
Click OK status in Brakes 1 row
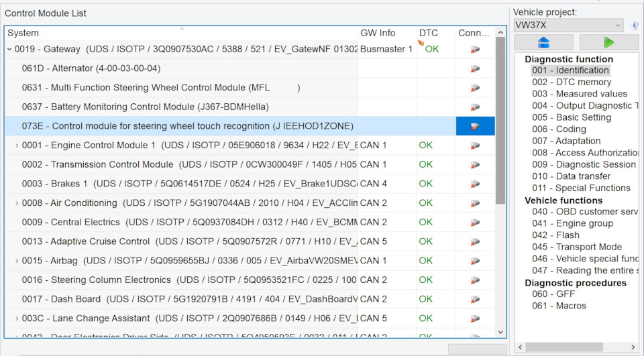pyautogui.click(x=425, y=184)
